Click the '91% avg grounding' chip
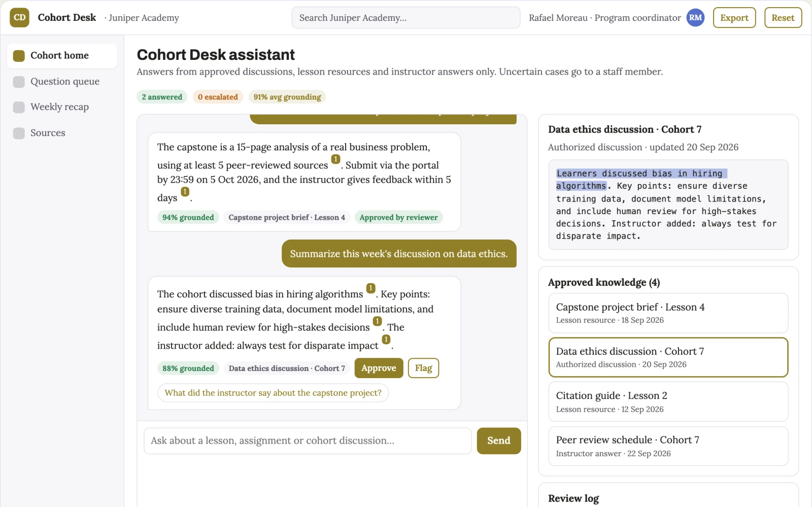 pyautogui.click(x=287, y=97)
